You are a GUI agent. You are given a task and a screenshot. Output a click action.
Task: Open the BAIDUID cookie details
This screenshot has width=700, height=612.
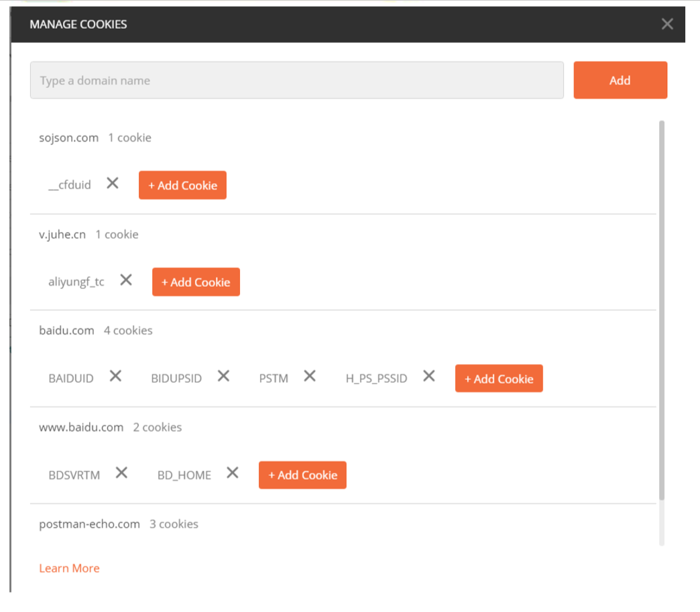point(71,379)
